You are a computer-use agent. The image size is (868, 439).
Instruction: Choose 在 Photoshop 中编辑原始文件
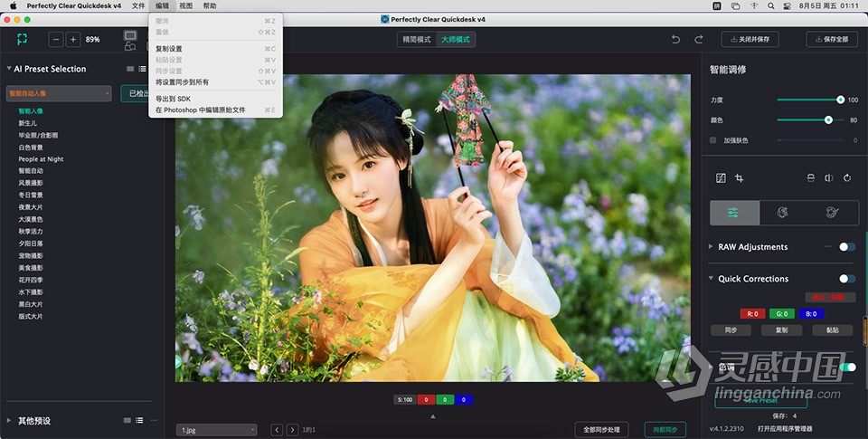pos(216,110)
